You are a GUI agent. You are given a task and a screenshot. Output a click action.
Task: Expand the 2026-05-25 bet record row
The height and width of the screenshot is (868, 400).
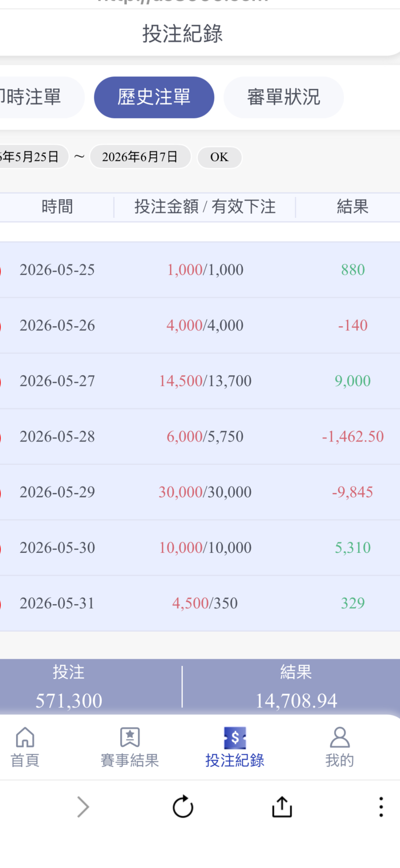pyautogui.click(x=200, y=270)
